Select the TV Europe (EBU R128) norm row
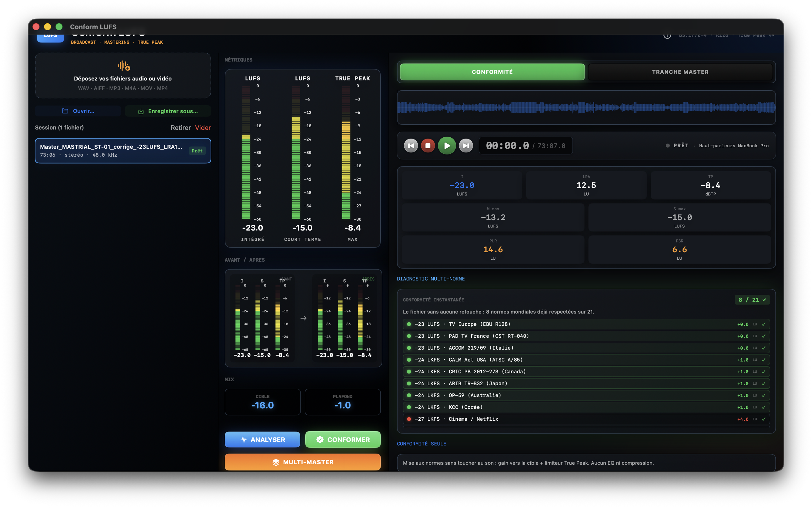 [586, 324]
